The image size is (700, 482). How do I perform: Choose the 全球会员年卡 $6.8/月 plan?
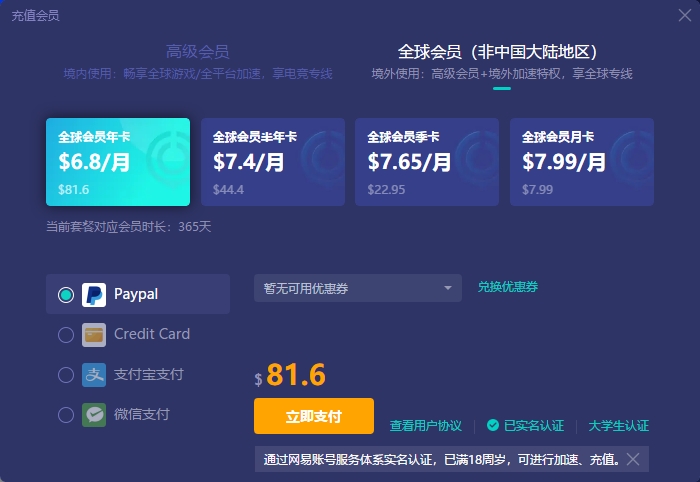(118, 162)
